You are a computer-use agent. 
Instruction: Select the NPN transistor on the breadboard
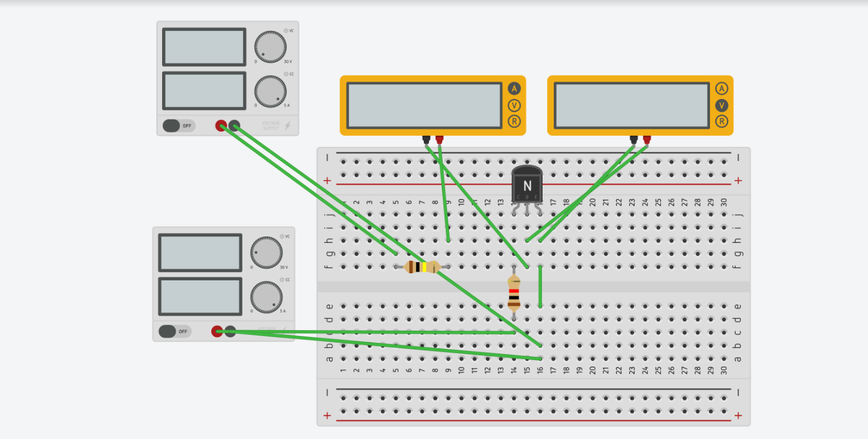(527, 184)
